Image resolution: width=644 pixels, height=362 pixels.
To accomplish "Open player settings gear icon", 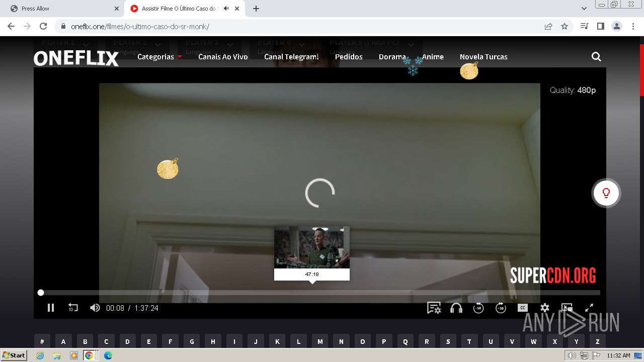I will (x=545, y=308).
